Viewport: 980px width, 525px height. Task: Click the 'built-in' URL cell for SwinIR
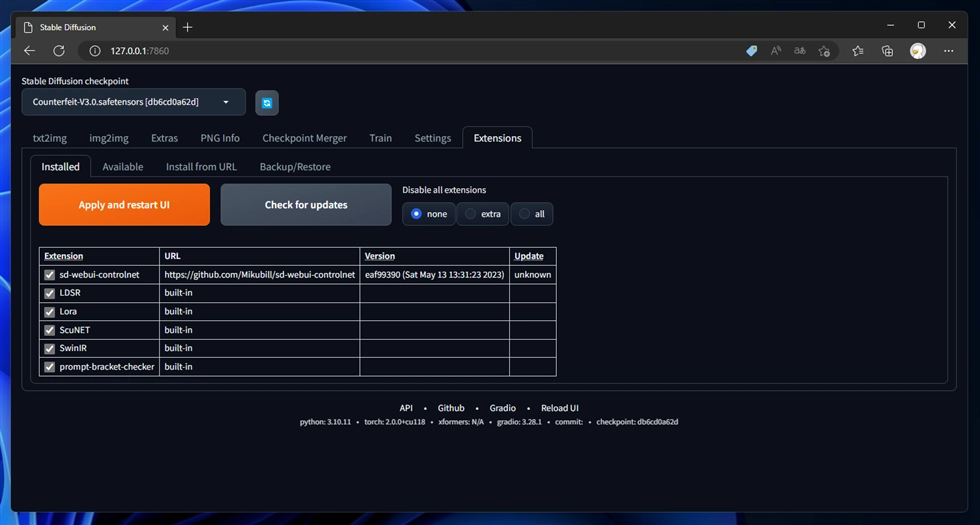pyautogui.click(x=259, y=348)
